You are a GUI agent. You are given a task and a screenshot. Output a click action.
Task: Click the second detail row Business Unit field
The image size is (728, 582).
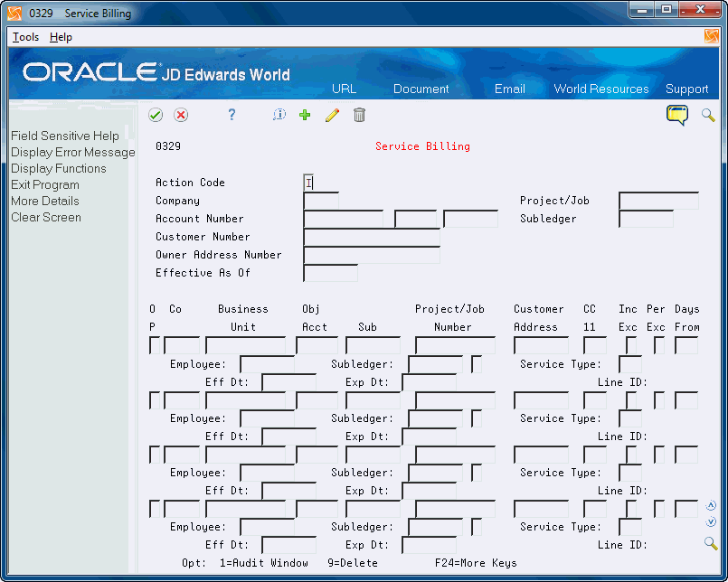pos(246,400)
